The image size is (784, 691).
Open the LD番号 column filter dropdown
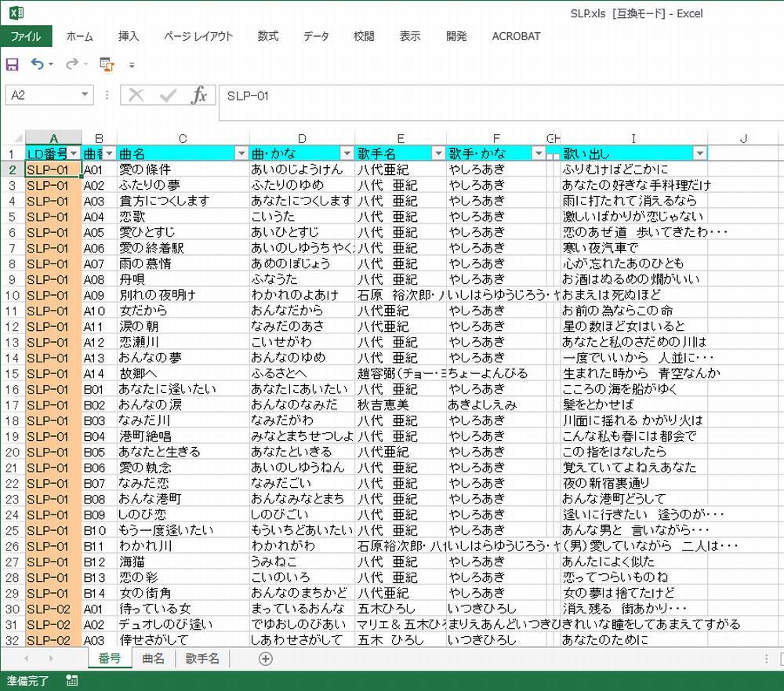click(74, 154)
